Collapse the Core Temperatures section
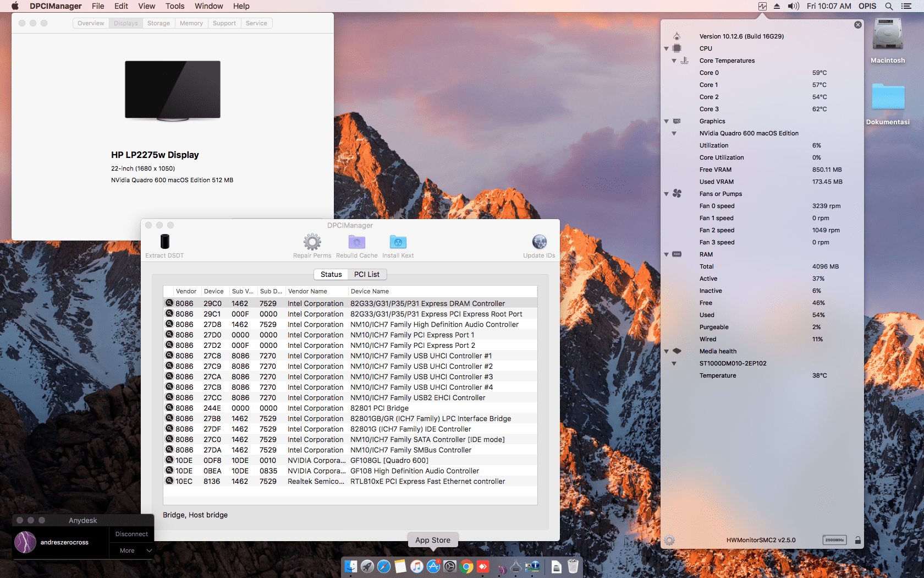Image resolution: width=924 pixels, height=578 pixels. [x=675, y=61]
